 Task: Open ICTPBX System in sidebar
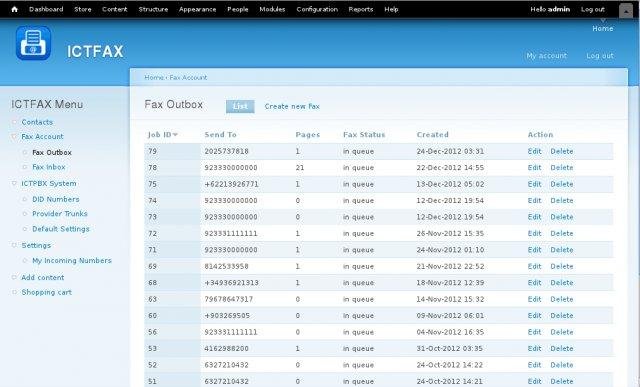coord(49,183)
